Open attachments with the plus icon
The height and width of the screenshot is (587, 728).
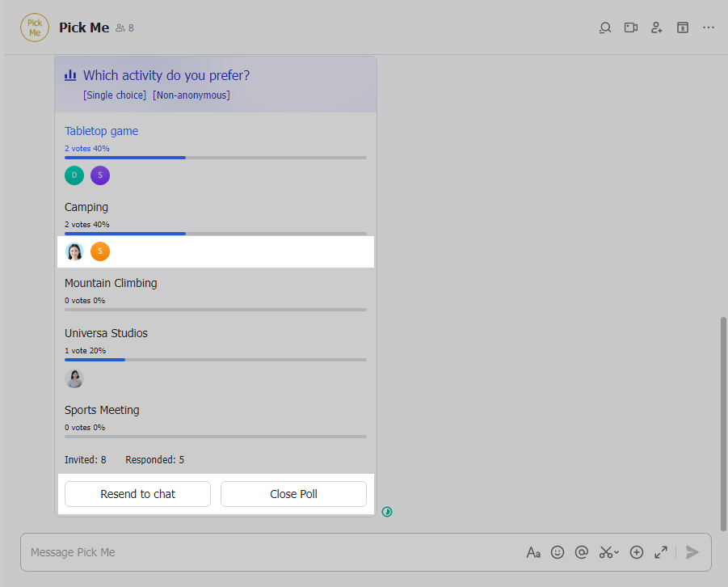(636, 552)
